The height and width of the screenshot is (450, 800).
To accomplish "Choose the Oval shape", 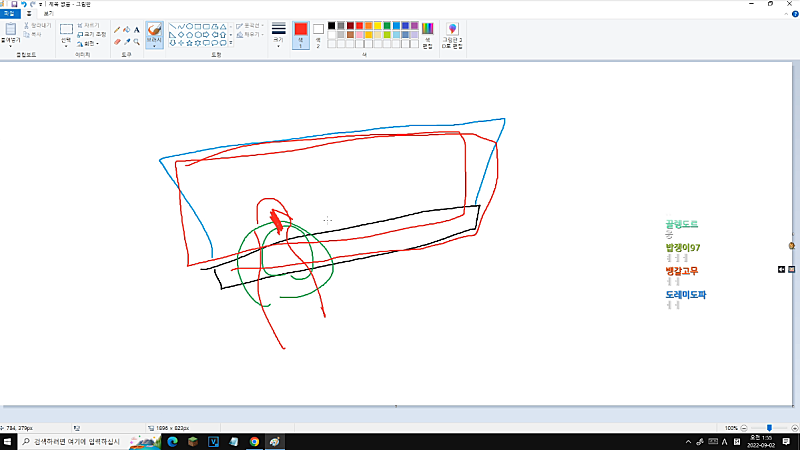I will (x=189, y=27).
